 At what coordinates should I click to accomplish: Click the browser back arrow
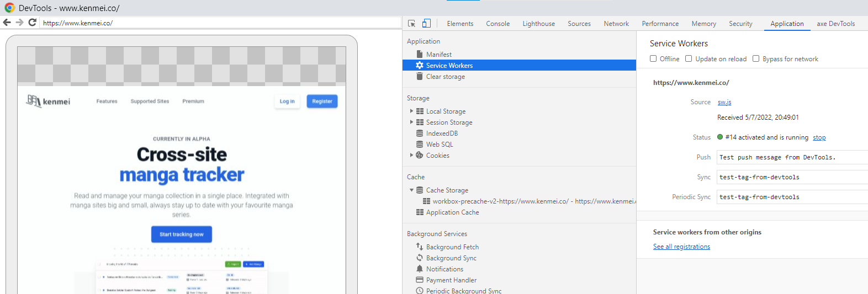click(x=7, y=23)
